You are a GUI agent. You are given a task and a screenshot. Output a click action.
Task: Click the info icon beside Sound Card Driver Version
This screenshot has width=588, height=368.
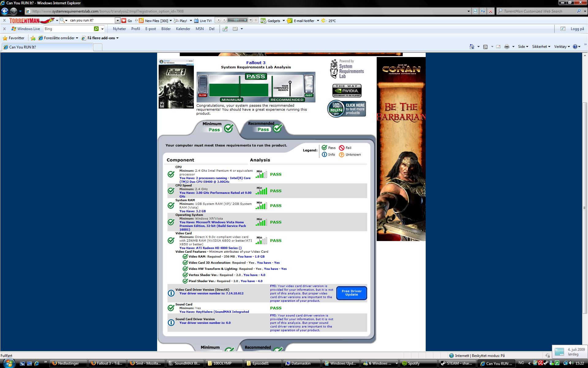click(x=171, y=323)
